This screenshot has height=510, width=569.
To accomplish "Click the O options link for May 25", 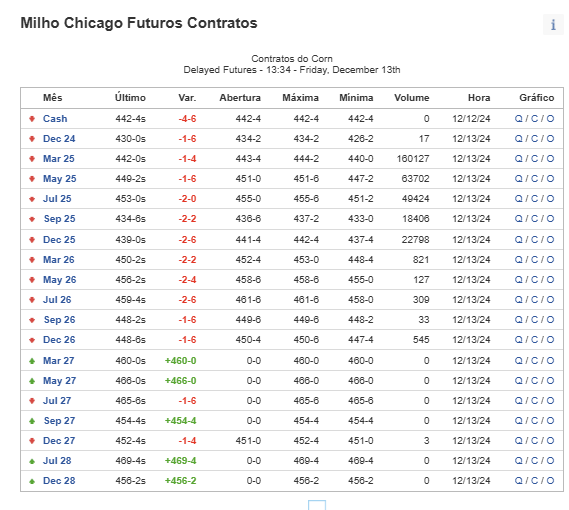I will tap(550, 179).
